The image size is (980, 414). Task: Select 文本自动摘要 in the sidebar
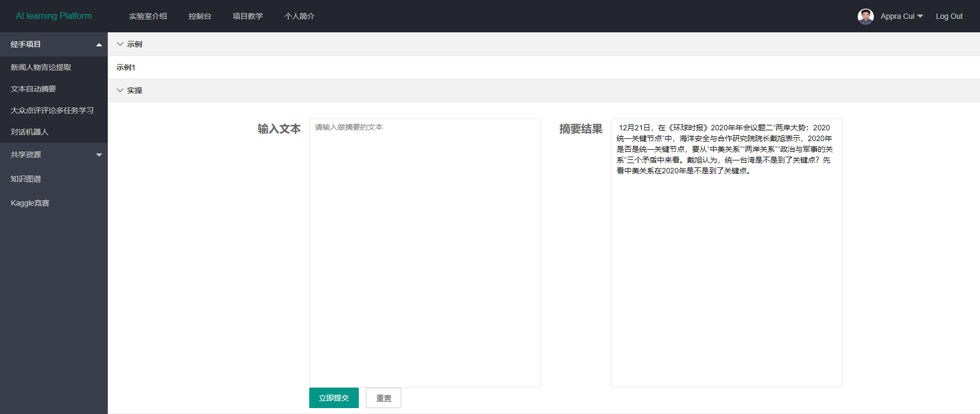coord(54,89)
